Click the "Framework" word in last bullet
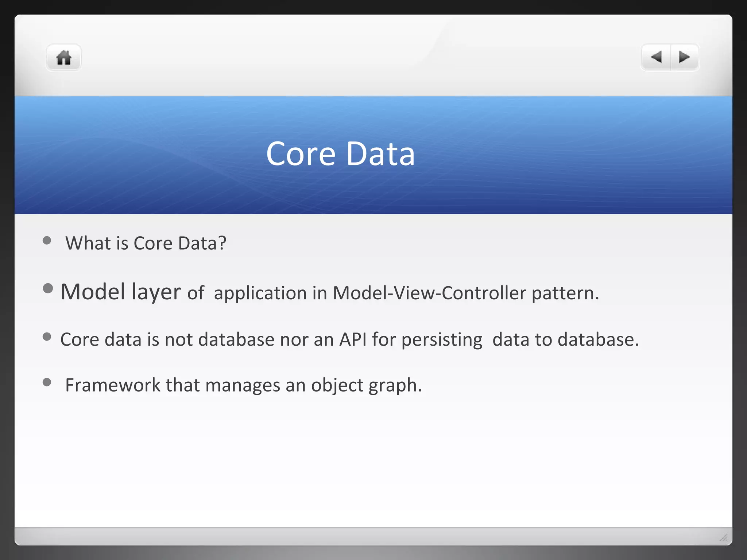747x560 pixels. click(113, 385)
